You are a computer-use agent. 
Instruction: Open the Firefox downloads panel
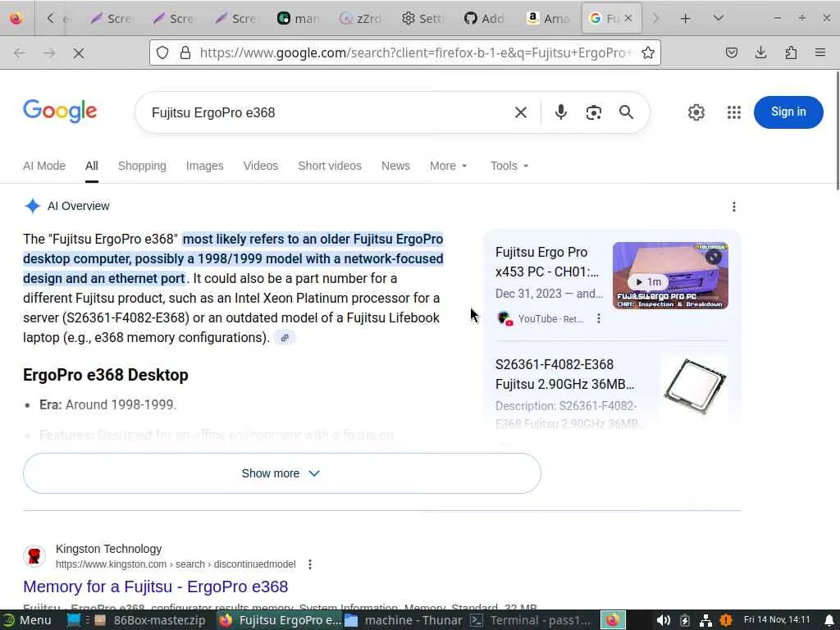(x=760, y=52)
